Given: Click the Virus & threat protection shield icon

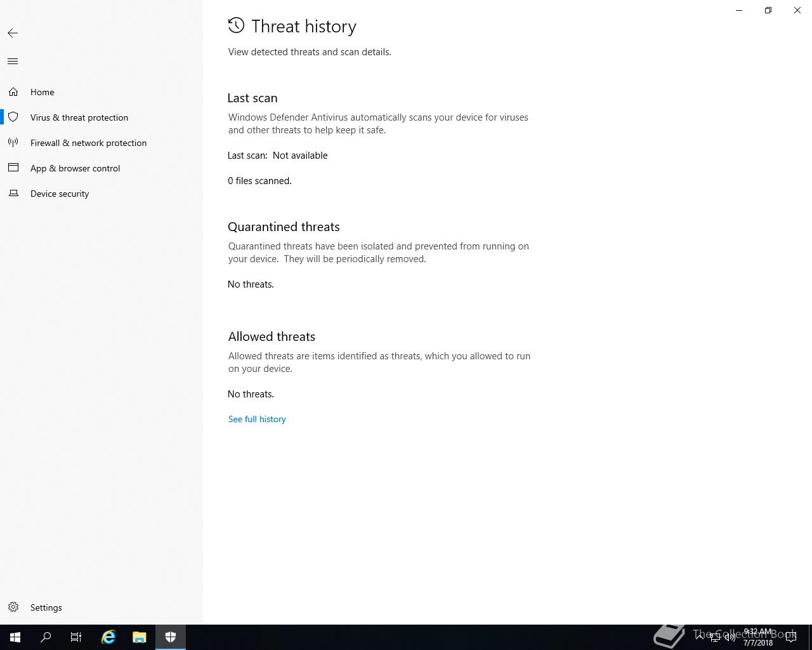Looking at the screenshot, I should [13, 117].
